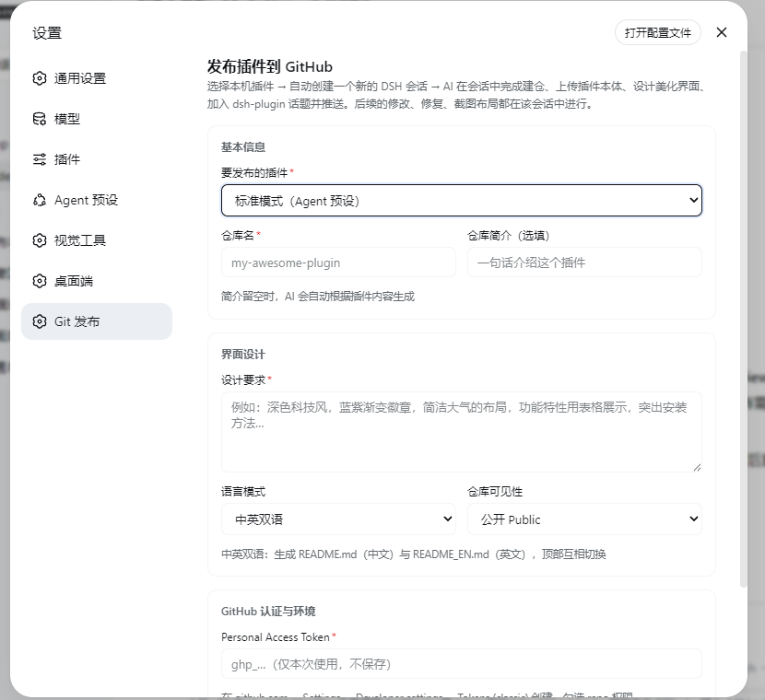Click the 简介留空时 hint text
The image size is (765, 700).
pos(318,297)
